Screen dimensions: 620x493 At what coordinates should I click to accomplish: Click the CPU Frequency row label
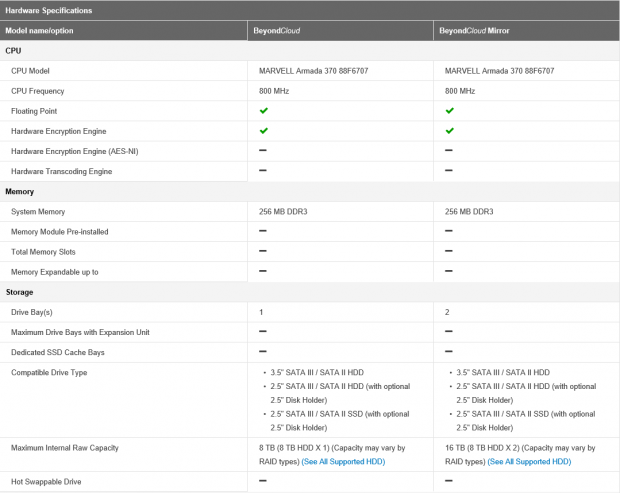38,91
